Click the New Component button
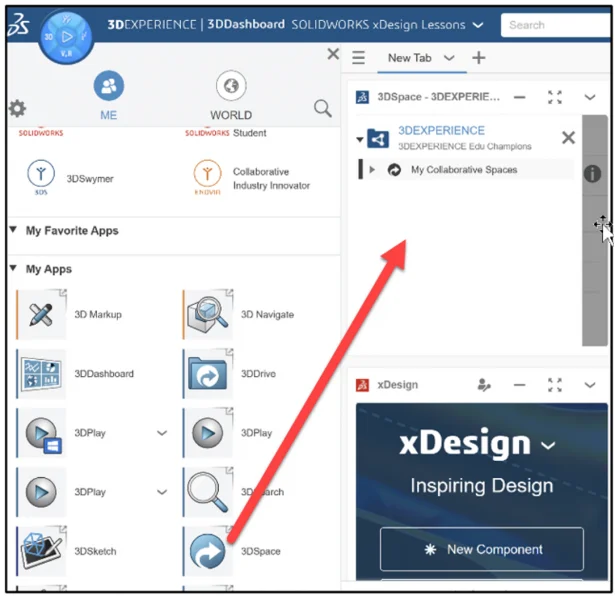This screenshot has height=596, width=615. point(481,549)
